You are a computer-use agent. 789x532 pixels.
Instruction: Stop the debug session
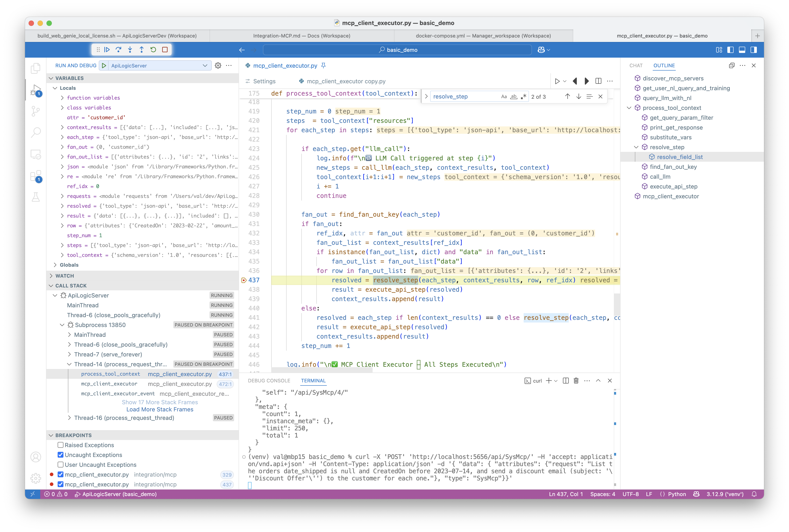pyautogui.click(x=165, y=50)
